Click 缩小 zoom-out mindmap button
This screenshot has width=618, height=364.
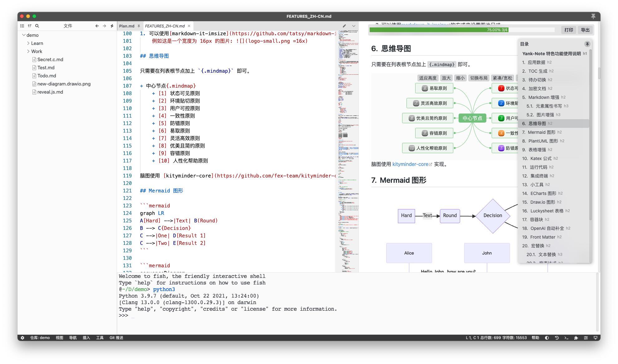pyautogui.click(x=460, y=78)
